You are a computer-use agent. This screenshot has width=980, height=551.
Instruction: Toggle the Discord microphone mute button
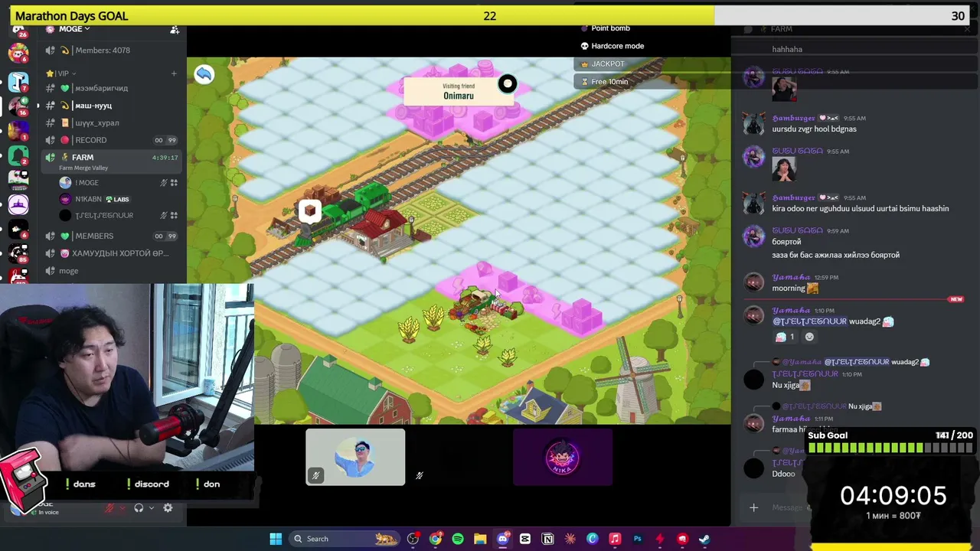pos(109,507)
